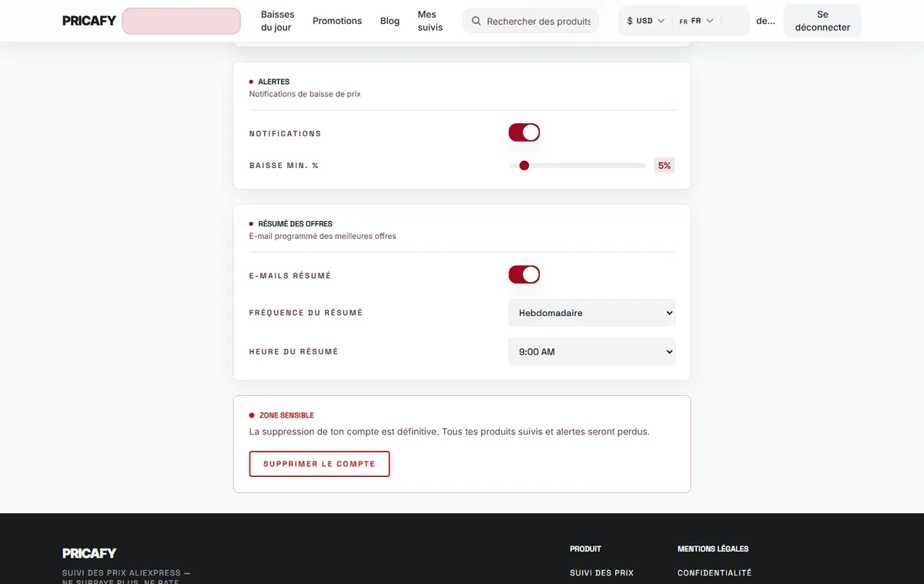Click the Mentions légales footer heading
This screenshot has height=584, width=924.
713,549
